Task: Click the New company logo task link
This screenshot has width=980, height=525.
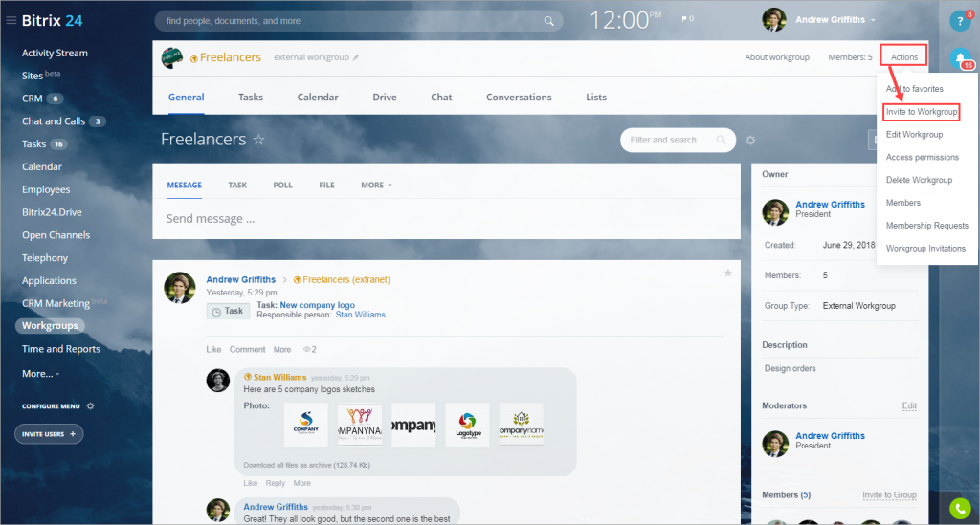Action: tap(317, 305)
